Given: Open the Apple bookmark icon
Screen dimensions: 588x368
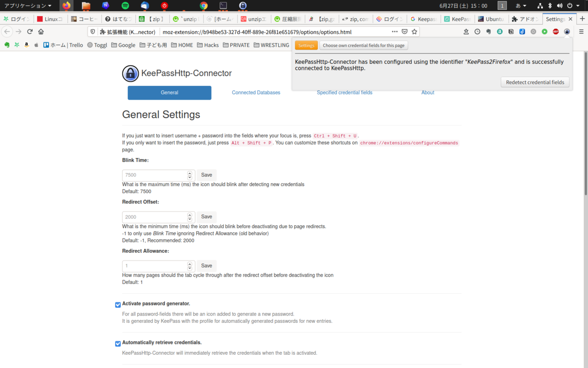Looking at the screenshot, I should click(x=36, y=45).
